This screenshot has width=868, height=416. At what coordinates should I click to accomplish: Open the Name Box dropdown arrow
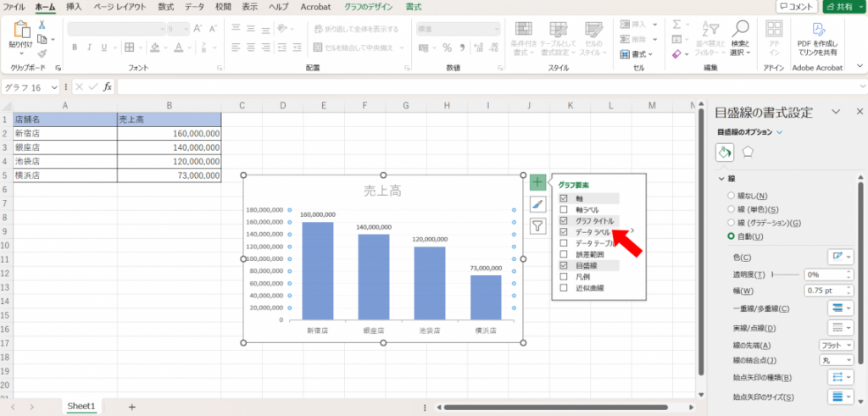click(55, 86)
